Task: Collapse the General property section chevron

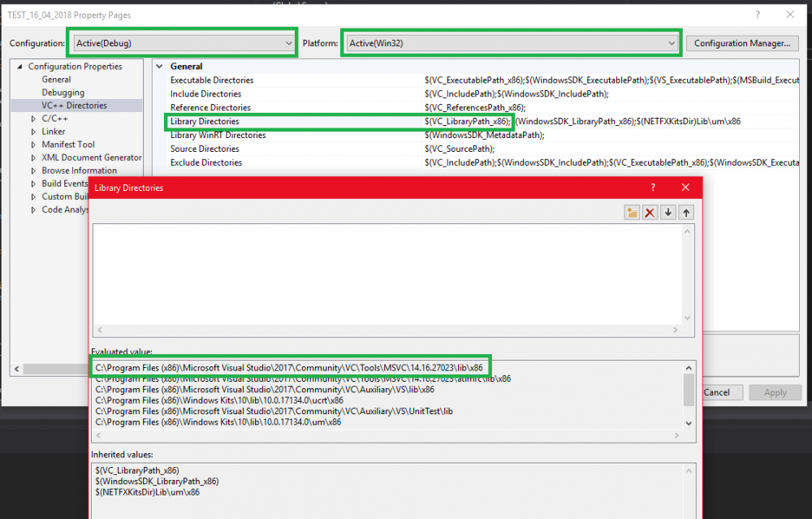Action: [159, 66]
